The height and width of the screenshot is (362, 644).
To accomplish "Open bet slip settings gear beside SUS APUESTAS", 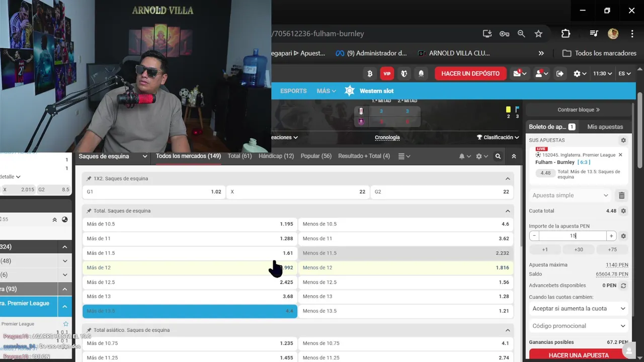I will [623, 140].
